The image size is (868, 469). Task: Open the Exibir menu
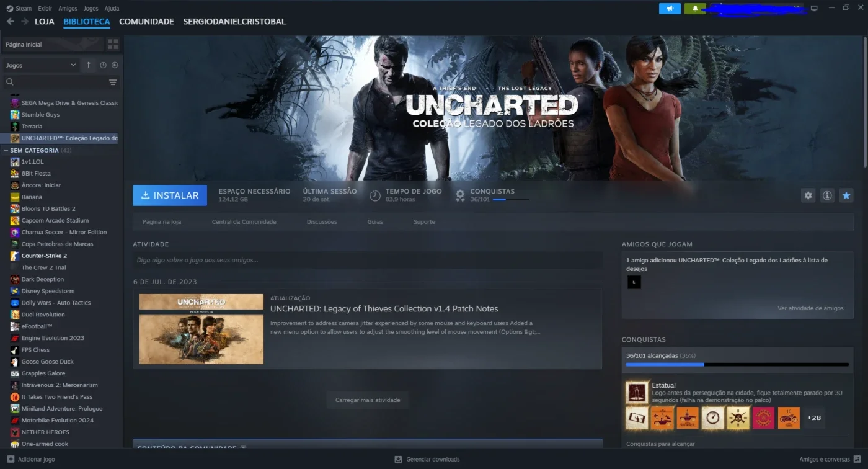click(45, 9)
